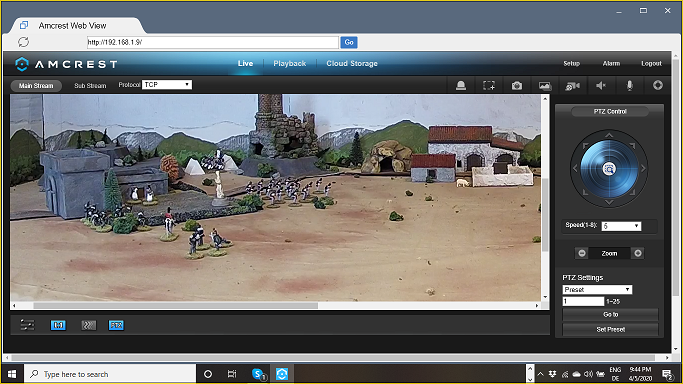The width and height of the screenshot is (683, 384).
Task: Open the Windows Start menu
Action: (x=12, y=374)
